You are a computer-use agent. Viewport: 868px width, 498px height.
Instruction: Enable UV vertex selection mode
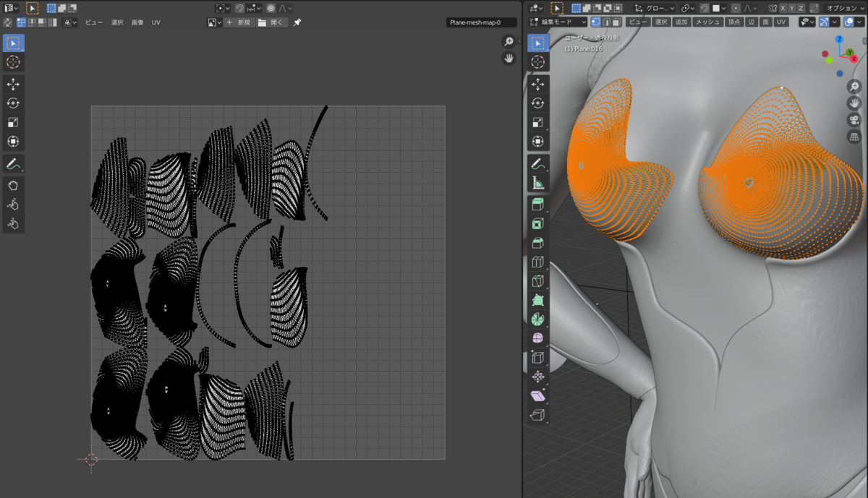[21, 22]
